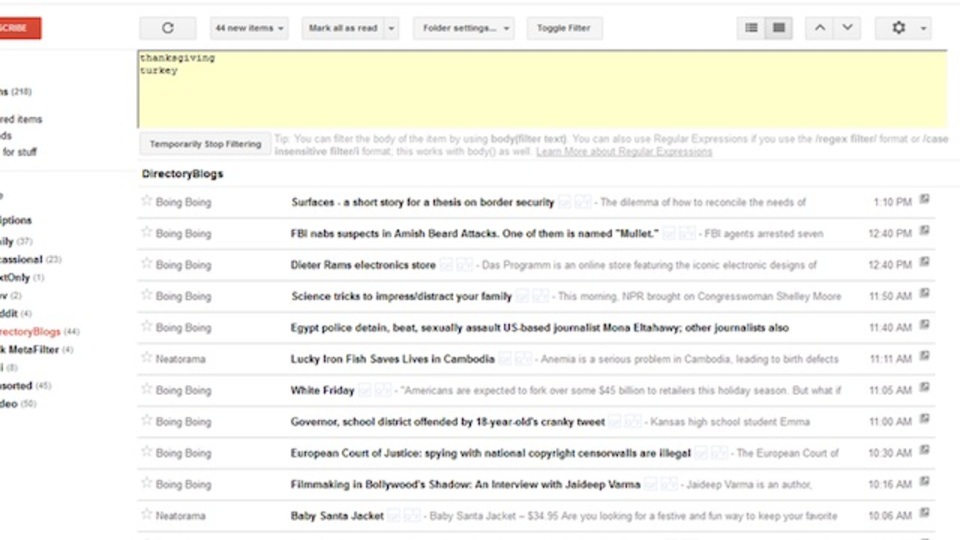
Task: Go to next item arrow
Action: coord(847,28)
